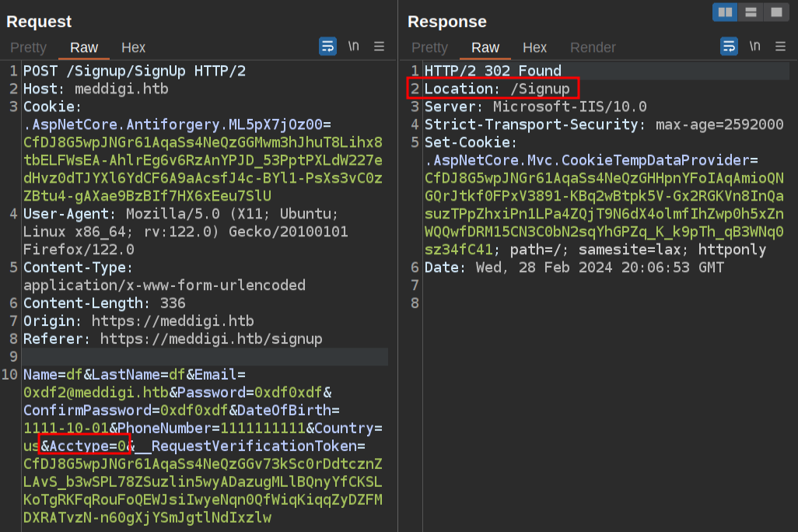Switch Response view to Hex tab
The image size is (798, 532).
pyautogui.click(x=534, y=47)
